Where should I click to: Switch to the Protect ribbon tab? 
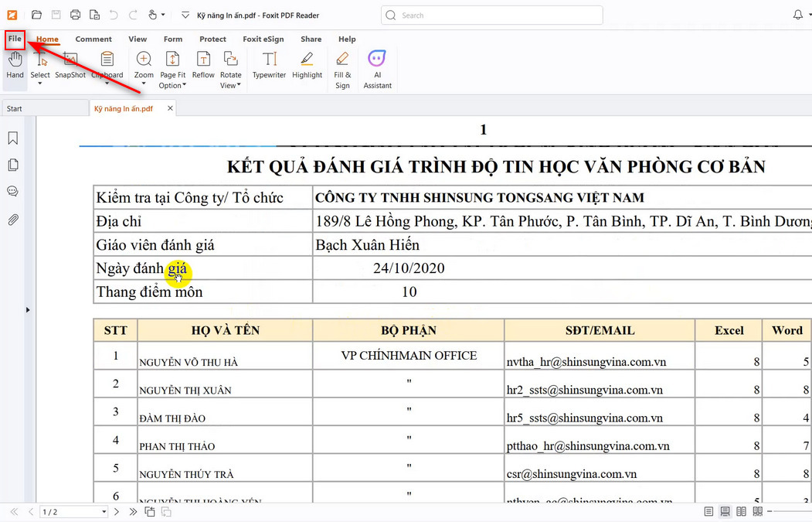tap(212, 39)
